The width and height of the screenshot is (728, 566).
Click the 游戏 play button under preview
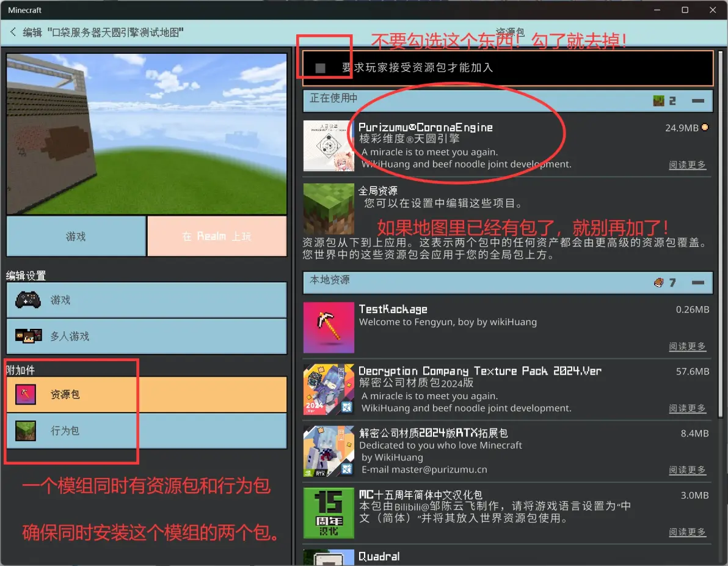point(76,236)
